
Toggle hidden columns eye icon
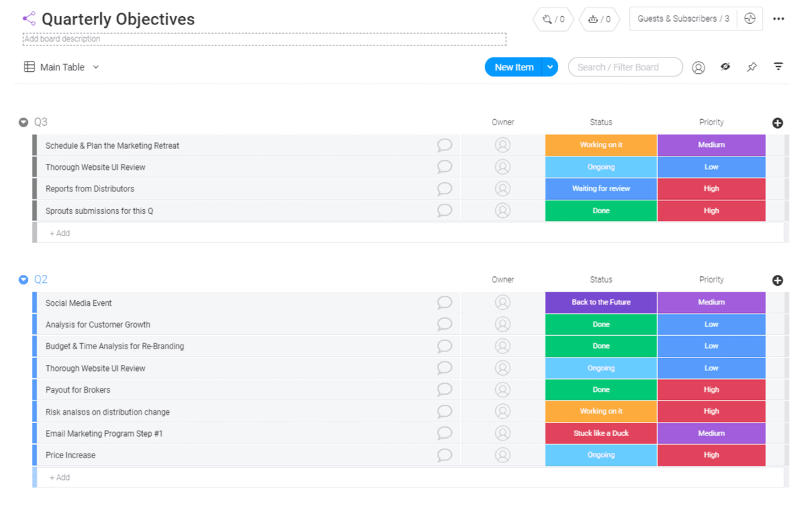725,67
